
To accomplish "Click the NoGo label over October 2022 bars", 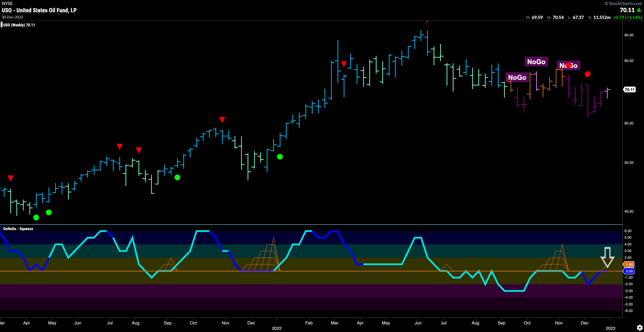I will click(x=536, y=62).
